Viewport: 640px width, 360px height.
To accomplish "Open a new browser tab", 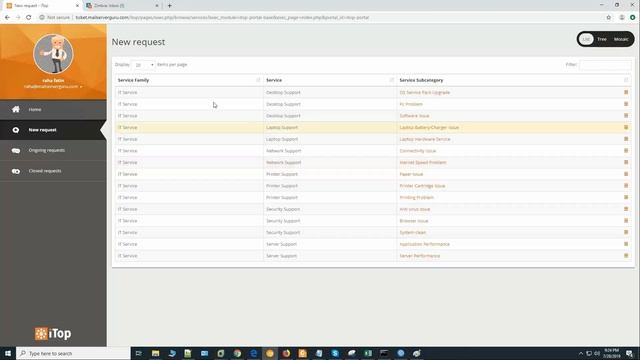I will tap(169, 6).
